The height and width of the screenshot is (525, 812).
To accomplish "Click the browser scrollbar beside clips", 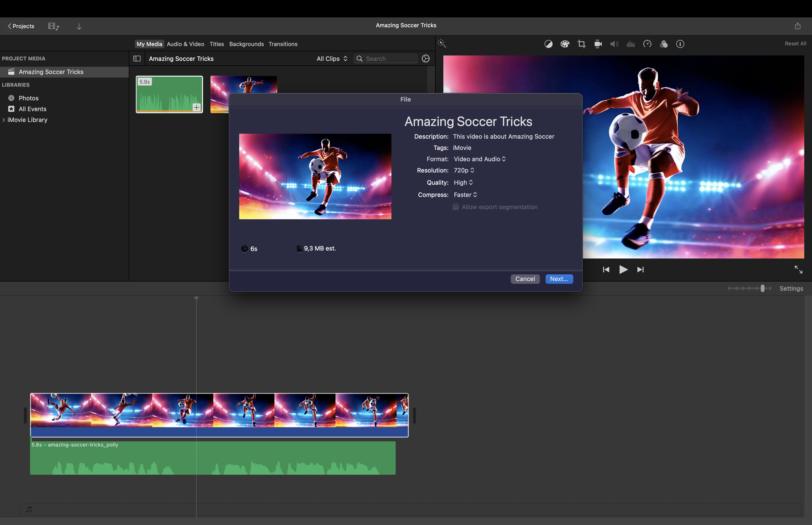I will [431, 79].
